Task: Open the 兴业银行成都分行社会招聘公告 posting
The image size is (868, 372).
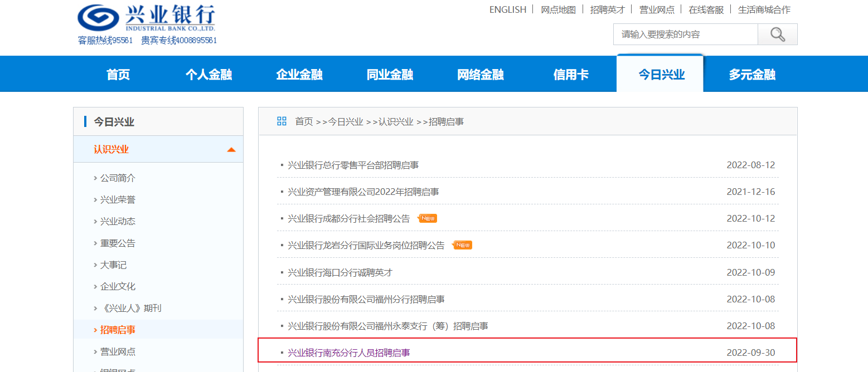Action: tap(348, 219)
